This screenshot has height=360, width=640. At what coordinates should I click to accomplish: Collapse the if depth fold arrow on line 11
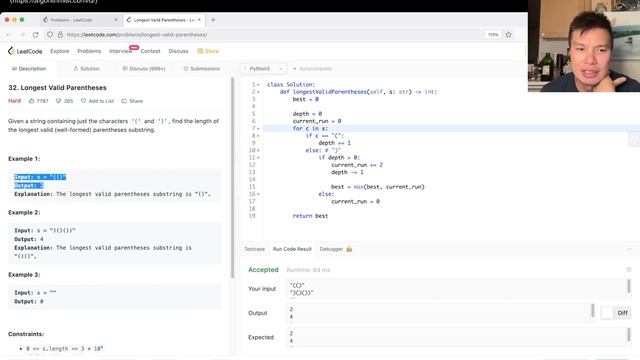(x=258, y=158)
